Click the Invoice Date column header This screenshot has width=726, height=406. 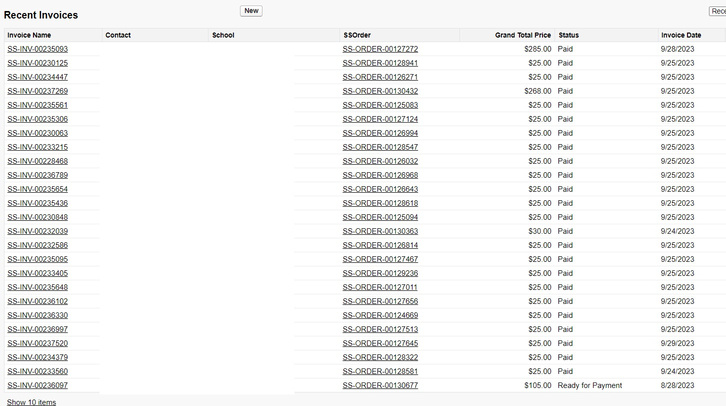point(681,35)
